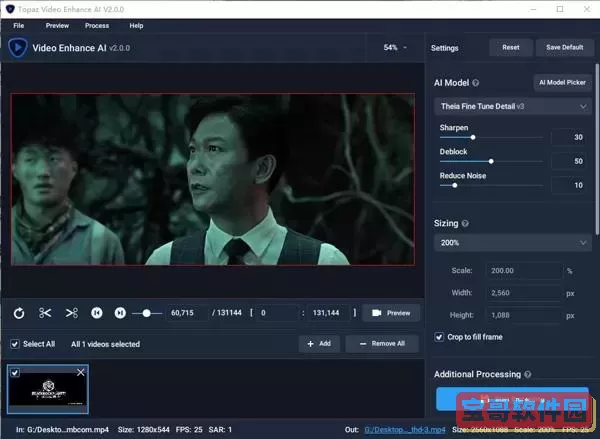Click the Reduce Noise value field showing 10
This screenshot has height=439, width=600.
point(568,186)
